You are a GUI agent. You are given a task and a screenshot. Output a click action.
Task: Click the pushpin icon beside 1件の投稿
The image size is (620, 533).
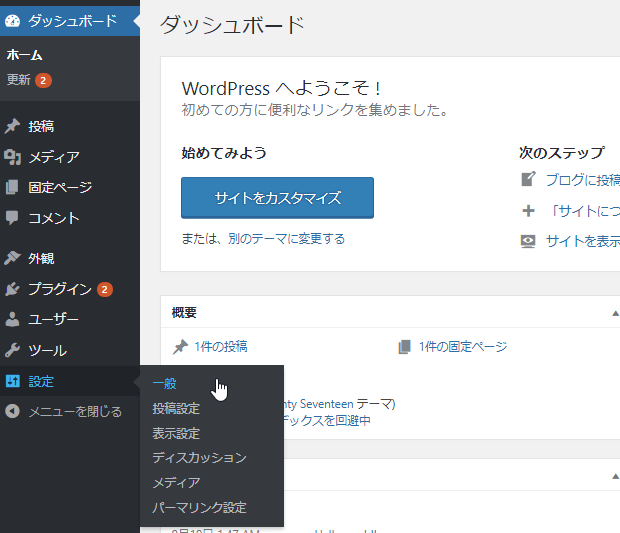point(180,347)
